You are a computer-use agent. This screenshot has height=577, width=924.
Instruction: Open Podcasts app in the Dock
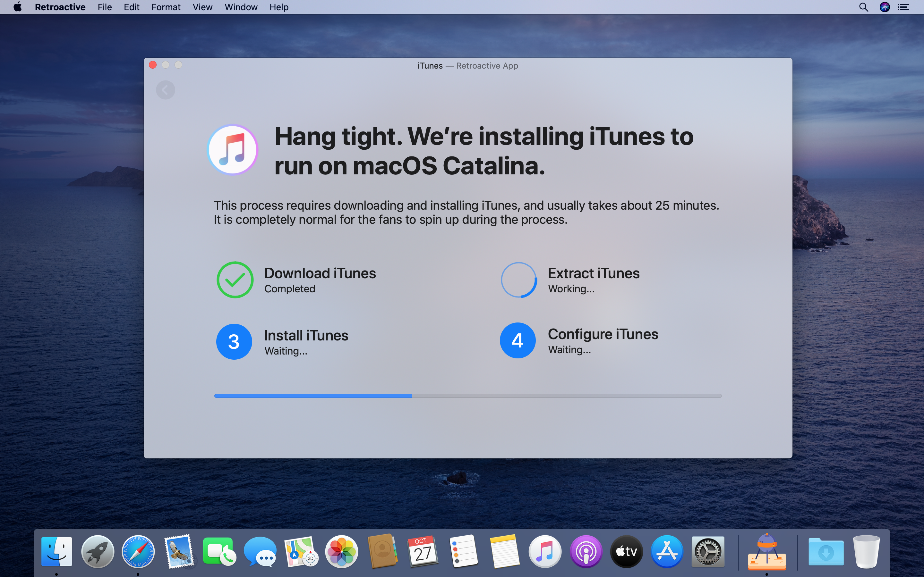[x=586, y=552]
